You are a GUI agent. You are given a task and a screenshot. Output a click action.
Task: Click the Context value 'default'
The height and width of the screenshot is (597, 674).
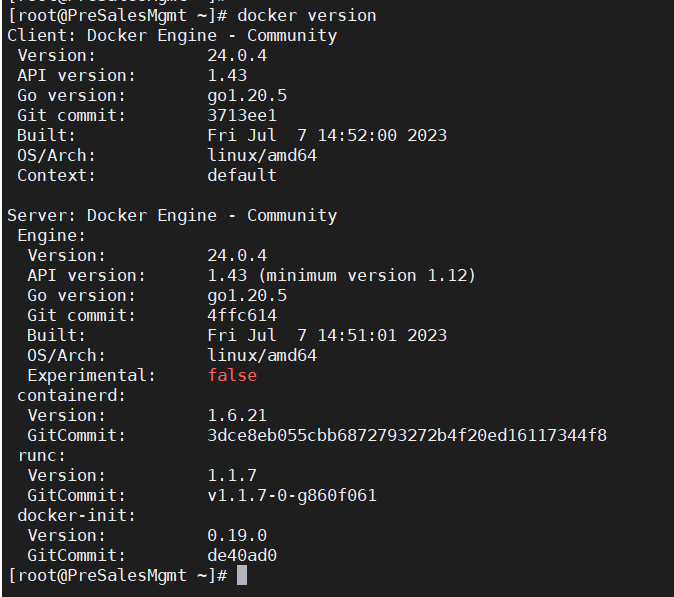pos(242,175)
